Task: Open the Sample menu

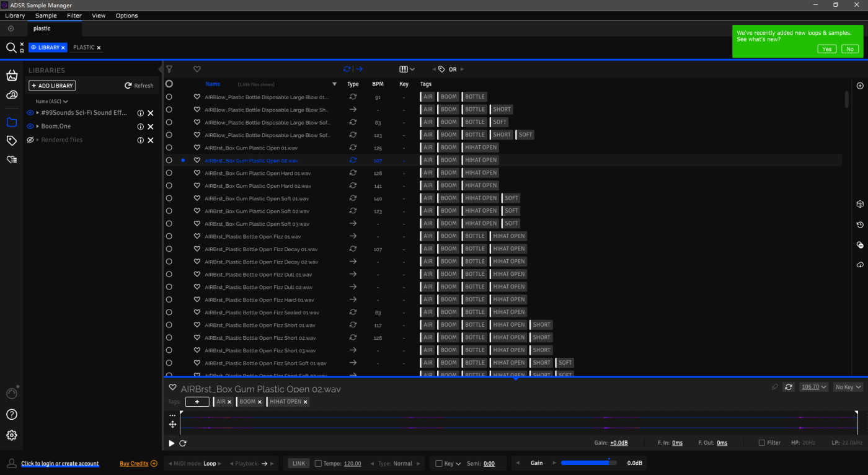Action: tap(46, 16)
